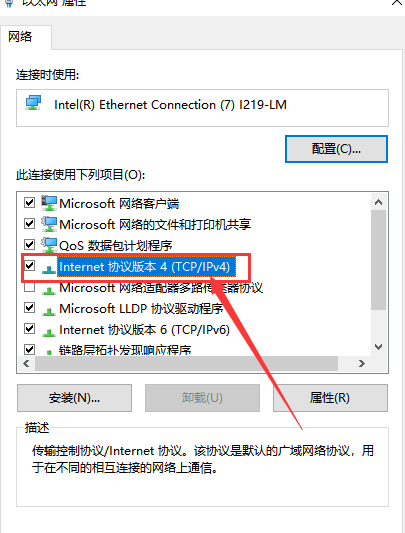Enable the 网络适配器多路传送器协议 checkbox
This screenshot has height=533, width=405.
pyautogui.click(x=30, y=287)
